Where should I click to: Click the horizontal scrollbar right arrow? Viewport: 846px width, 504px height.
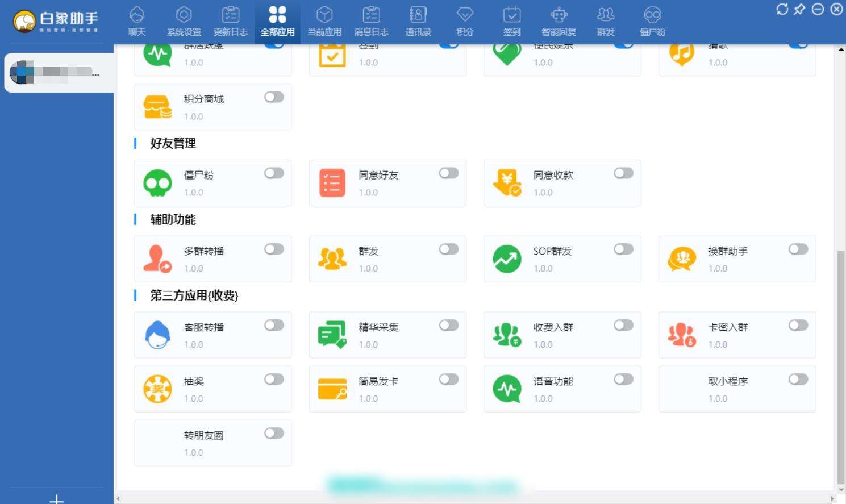(x=832, y=499)
